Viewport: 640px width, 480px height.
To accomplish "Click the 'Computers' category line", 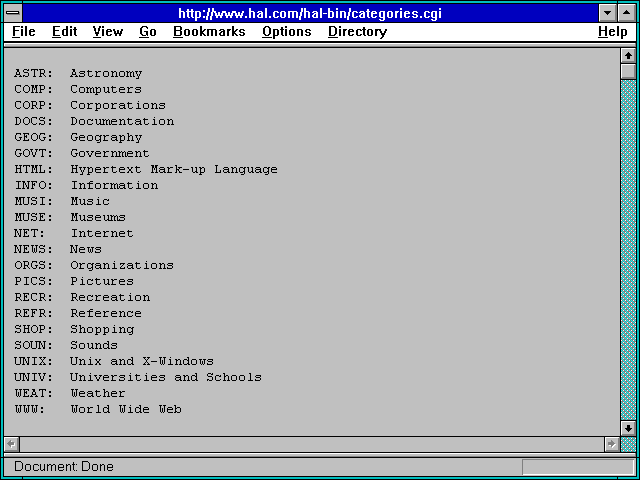I will [x=78, y=89].
